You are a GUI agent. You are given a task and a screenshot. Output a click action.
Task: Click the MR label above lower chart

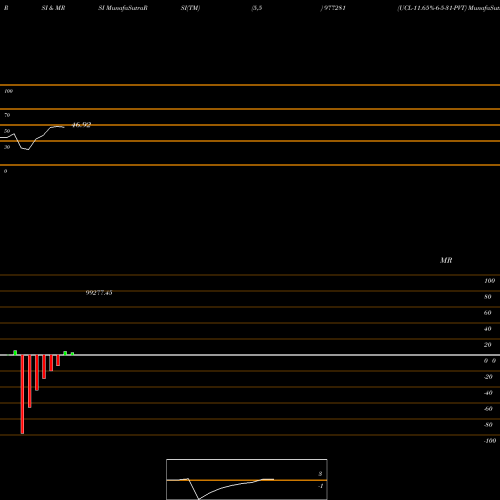click(446, 260)
